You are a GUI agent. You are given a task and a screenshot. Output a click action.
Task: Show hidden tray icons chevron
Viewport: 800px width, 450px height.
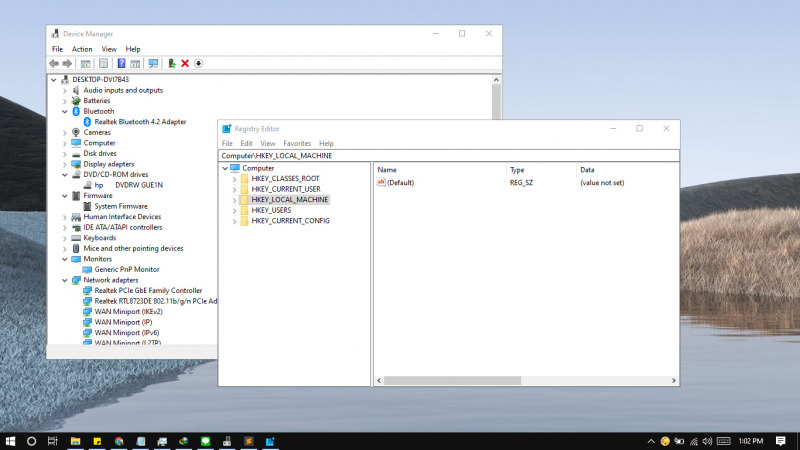[651, 441]
